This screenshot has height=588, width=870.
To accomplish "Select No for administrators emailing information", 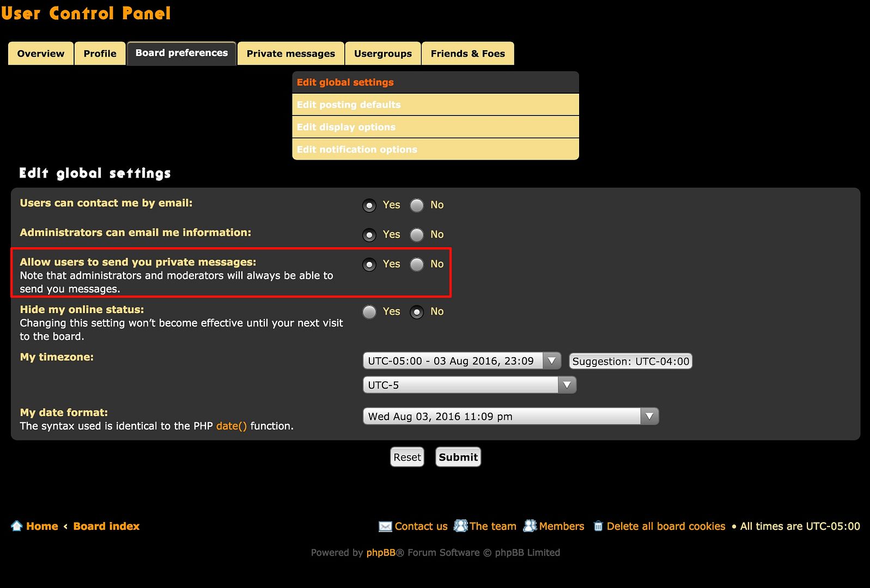I will (x=417, y=235).
